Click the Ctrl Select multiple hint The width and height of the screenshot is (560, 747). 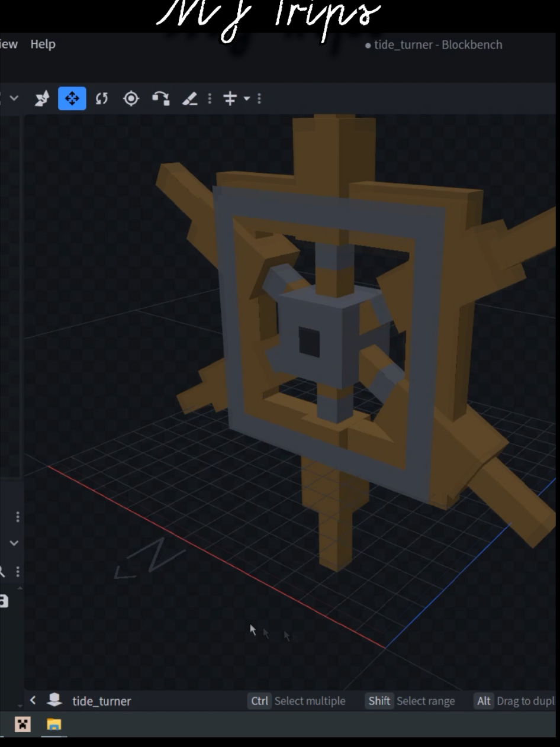click(x=298, y=701)
